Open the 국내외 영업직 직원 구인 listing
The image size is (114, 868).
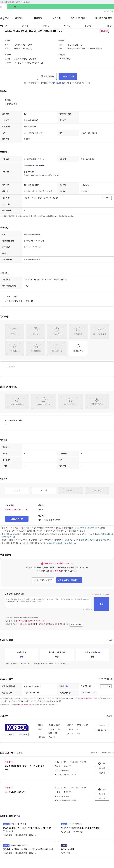[15, 792]
